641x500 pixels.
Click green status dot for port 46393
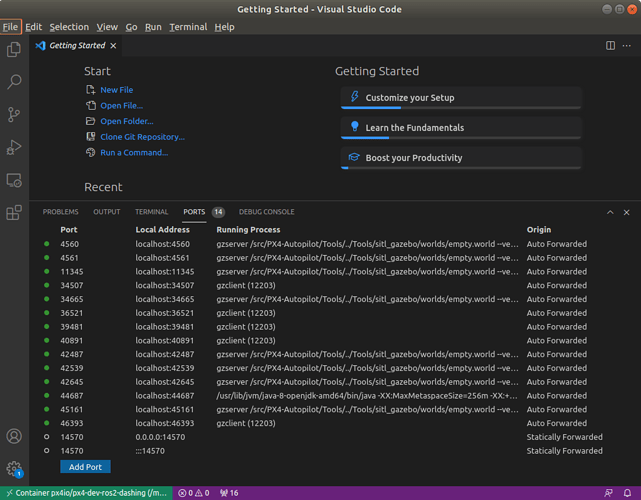(x=47, y=423)
